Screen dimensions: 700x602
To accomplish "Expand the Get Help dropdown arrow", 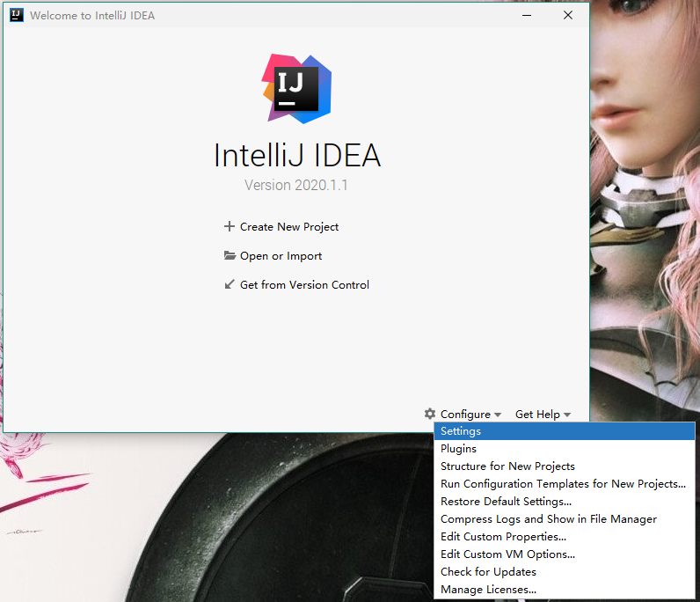I will [x=567, y=415].
